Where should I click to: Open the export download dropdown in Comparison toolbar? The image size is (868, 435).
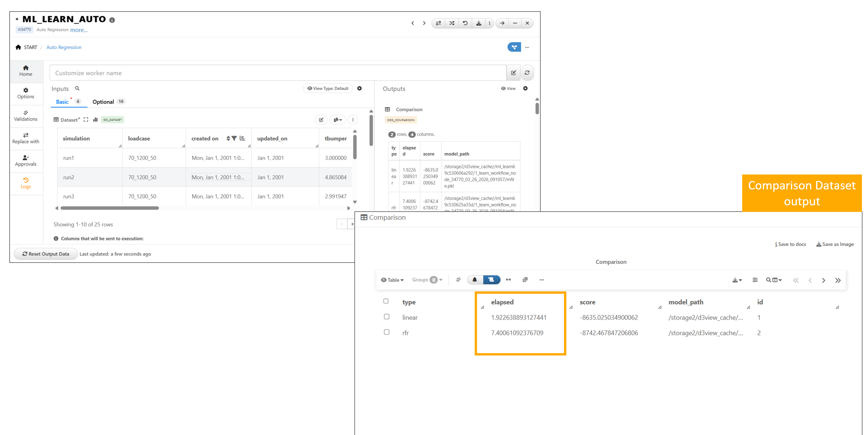pos(737,280)
